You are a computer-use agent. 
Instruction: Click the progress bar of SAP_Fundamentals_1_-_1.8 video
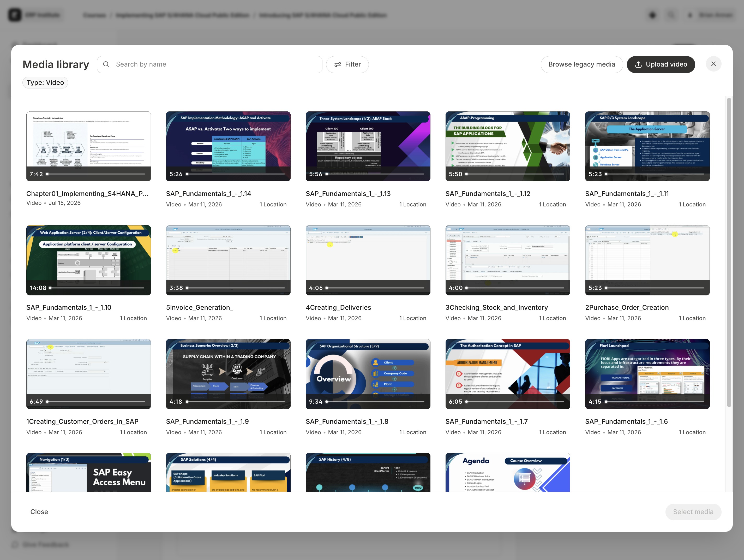pos(375,402)
